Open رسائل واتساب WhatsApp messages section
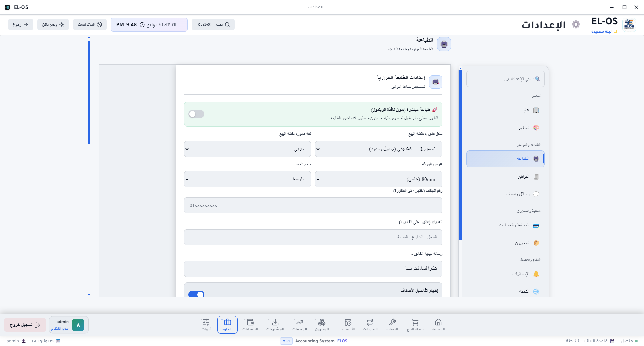This screenshot has height=346, width=644. [x=505, y=194]
